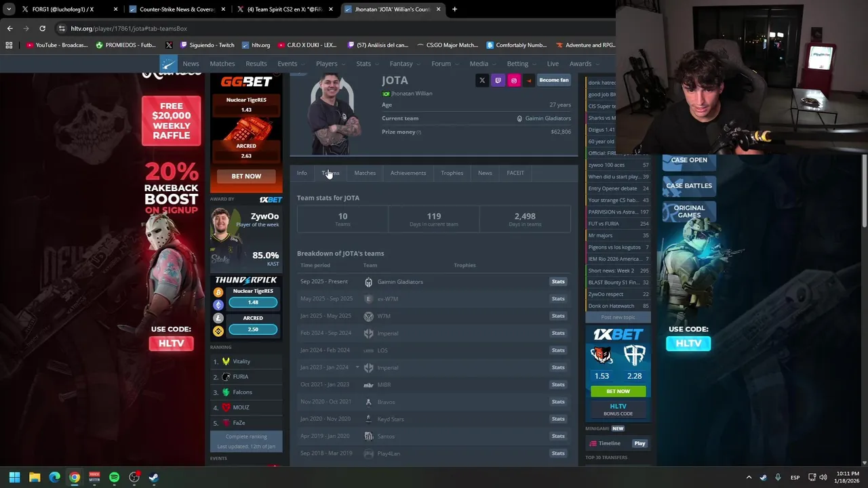The image size is (868, 488).
Task: Open the Stats dropdown in HLTV nav
Action: [367, 64]
